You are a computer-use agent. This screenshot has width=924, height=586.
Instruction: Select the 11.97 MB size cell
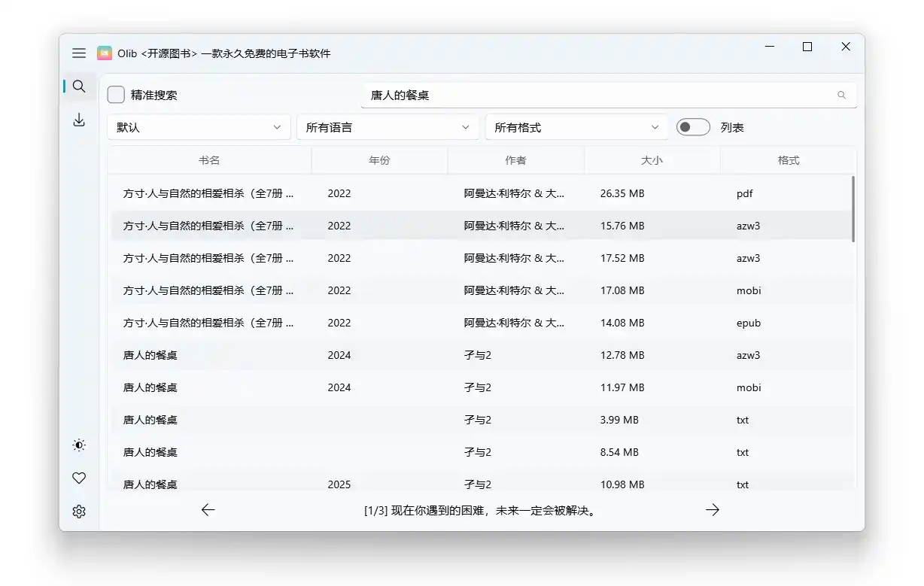pyautogui.click(x=622, y=387)
